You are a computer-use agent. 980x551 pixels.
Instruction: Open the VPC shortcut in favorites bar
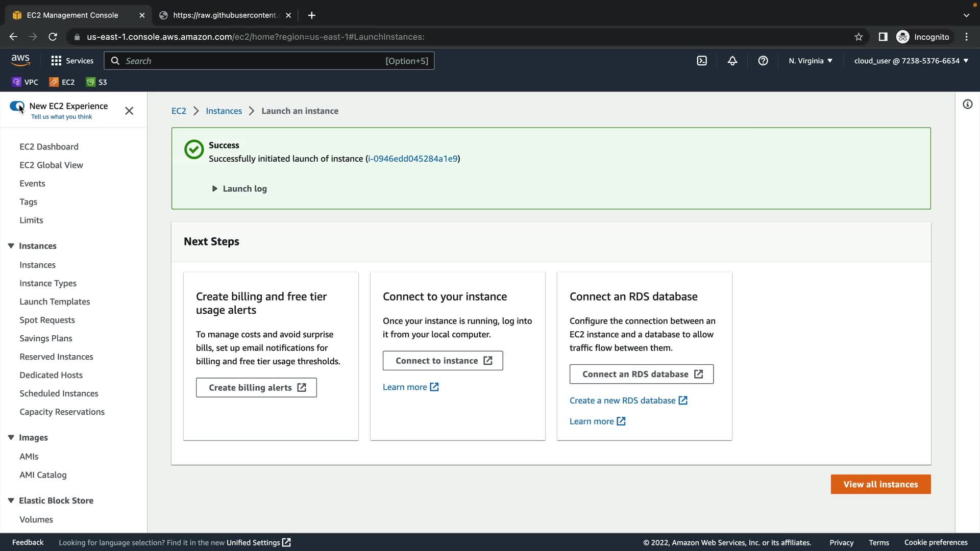point(25,82)
